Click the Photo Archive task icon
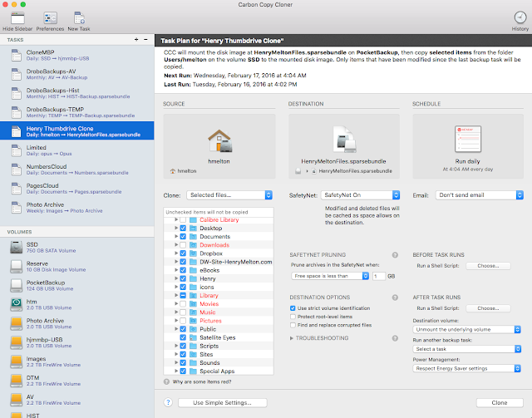The height and width of the screenshot is (418, 532). 17,207
